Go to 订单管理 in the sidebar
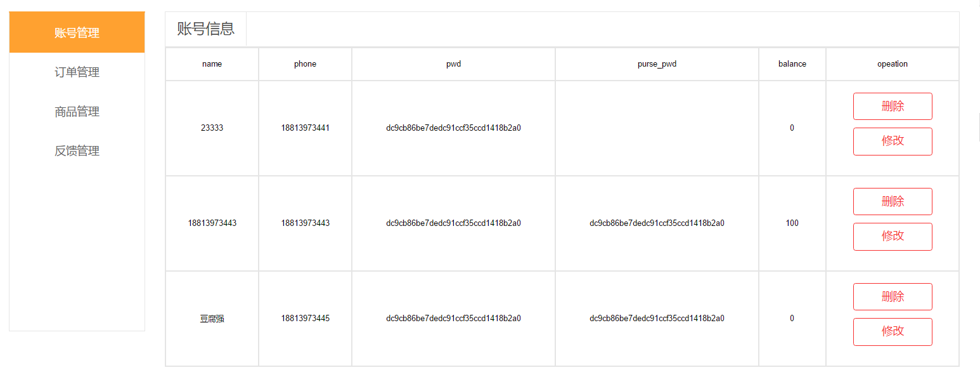Image resolution: width=980 pixels, height=384 pixels. [77, 72]
